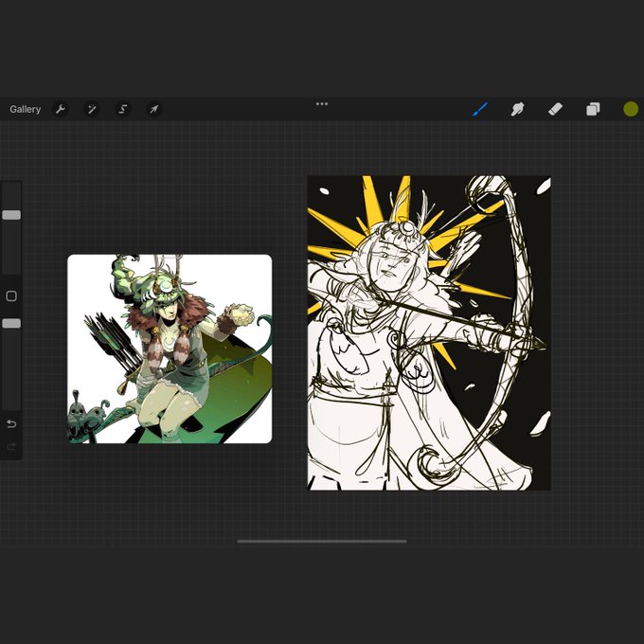Open the Adjustments magic wand menu
This screenshot has height=644, width=644.
pos(92,109)
